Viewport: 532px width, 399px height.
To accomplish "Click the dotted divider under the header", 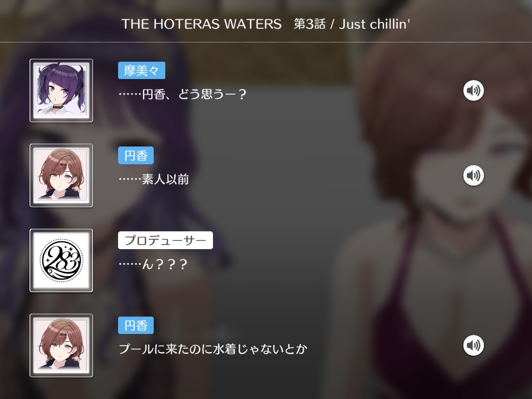I will pyautogui.click(x=266, y=42).
